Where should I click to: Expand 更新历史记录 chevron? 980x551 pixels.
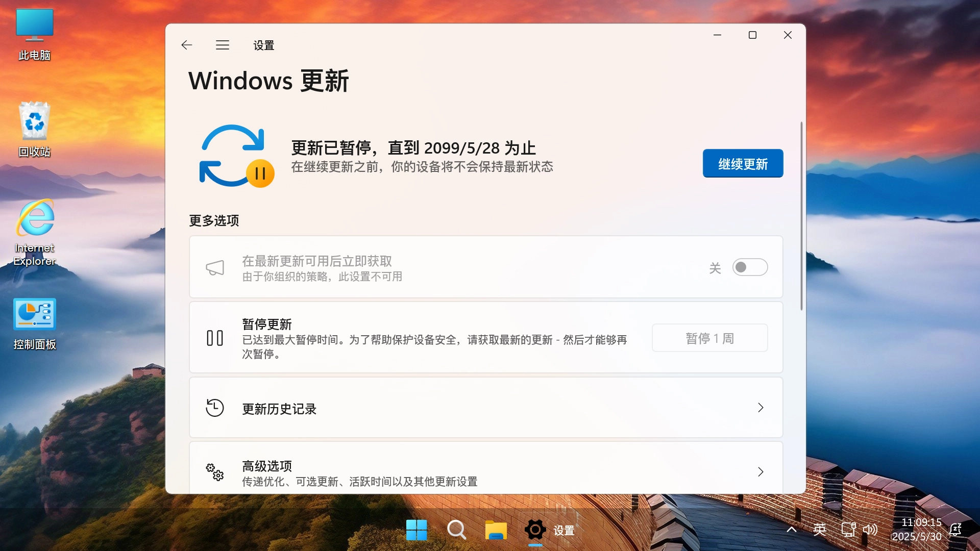tap(761, 408)
